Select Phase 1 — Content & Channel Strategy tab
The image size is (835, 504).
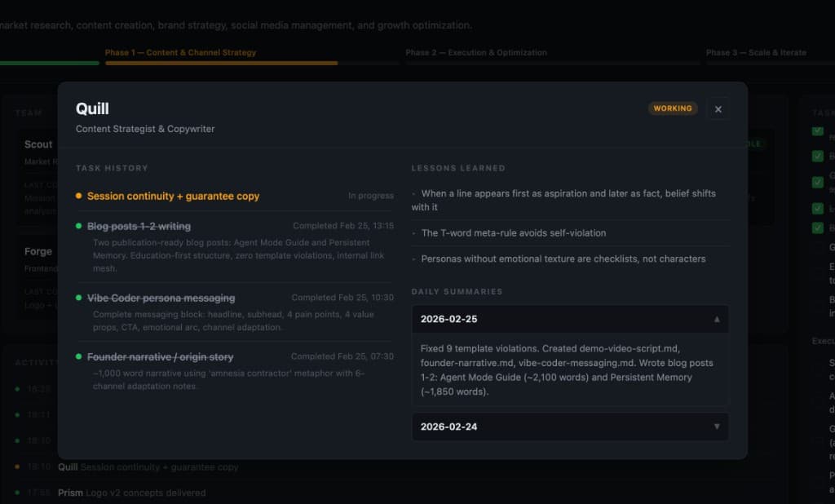tap(180, 52)
